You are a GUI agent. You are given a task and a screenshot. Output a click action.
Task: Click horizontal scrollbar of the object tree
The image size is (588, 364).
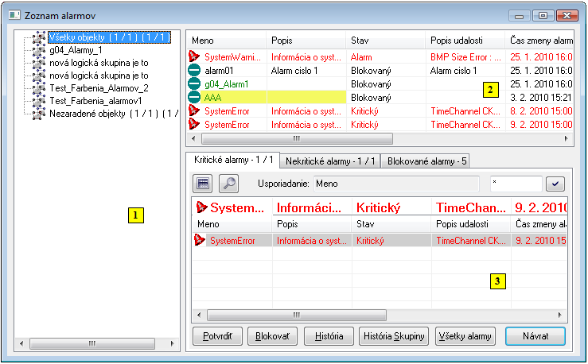click(91, 343)
